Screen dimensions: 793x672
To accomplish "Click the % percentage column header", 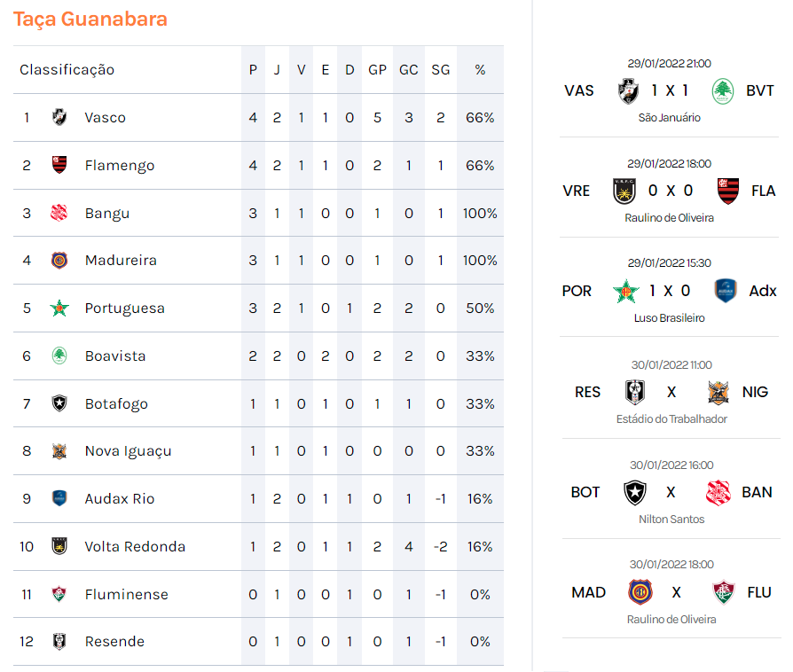I will (x=480, y=70).
